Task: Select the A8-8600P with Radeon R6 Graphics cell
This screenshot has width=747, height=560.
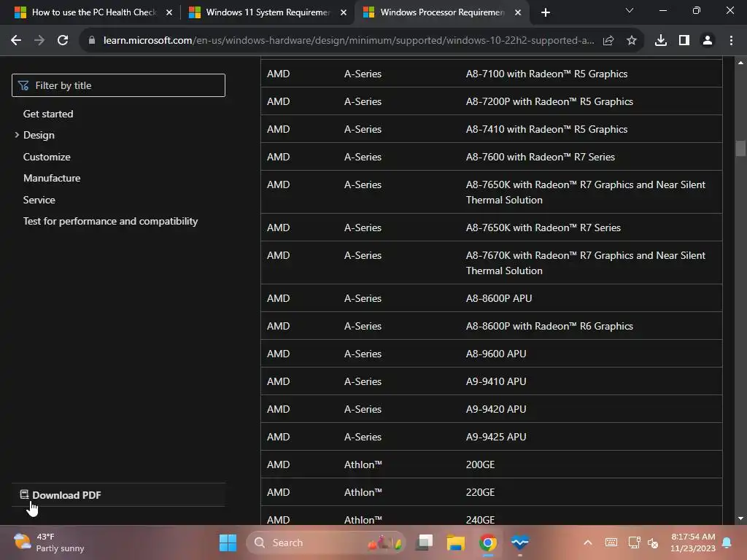Action: [x=591, y=326]
